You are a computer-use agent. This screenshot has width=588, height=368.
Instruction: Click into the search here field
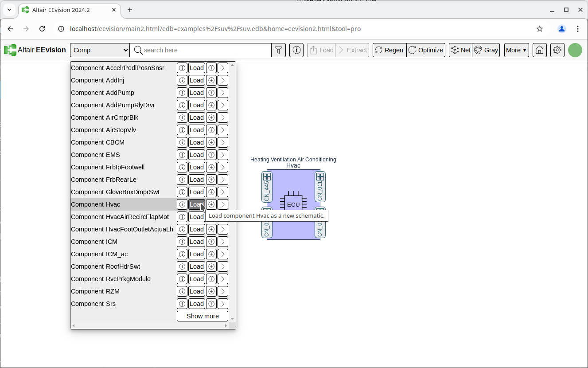tap(204, 50)
